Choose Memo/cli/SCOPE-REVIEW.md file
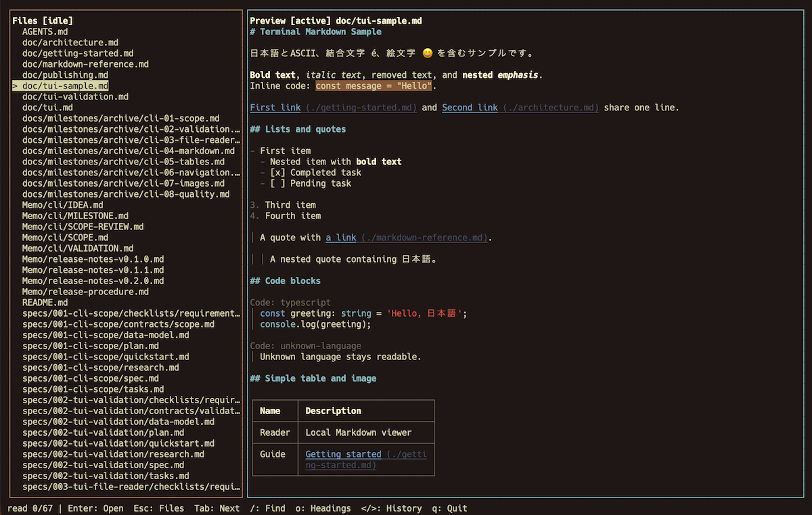Viewport: 812px width, 515px height. 83,227
